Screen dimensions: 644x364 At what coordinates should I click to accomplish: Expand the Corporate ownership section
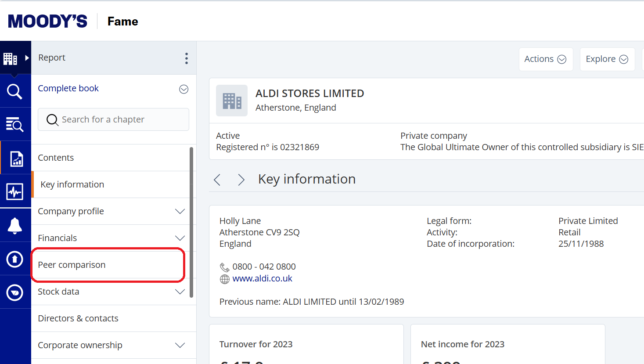[180, 345]
